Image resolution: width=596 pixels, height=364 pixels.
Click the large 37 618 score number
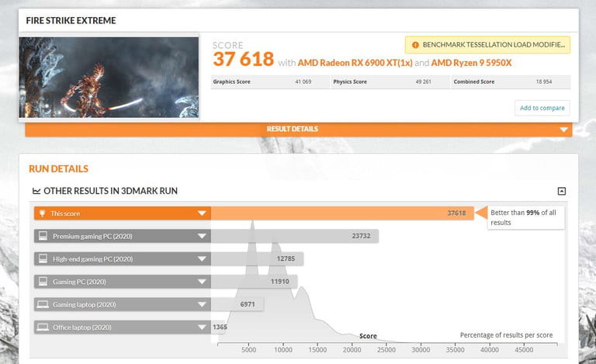click(x=243, y=59)
